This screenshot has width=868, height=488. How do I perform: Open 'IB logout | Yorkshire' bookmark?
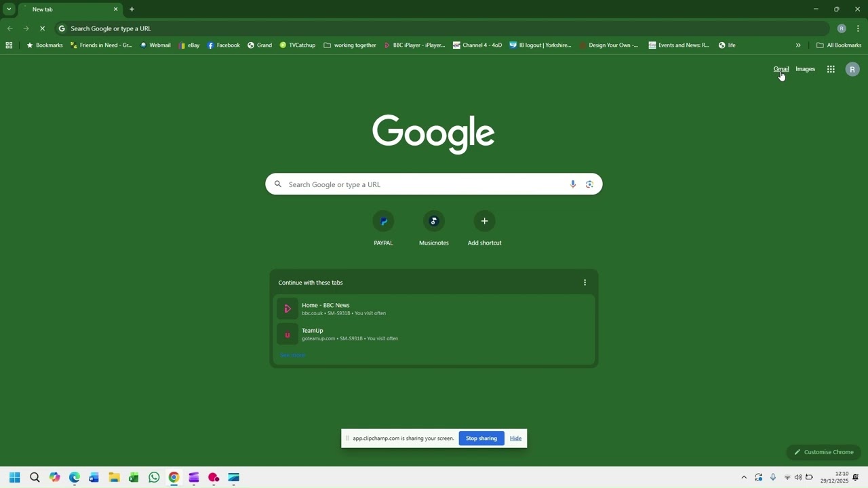pyautogui.click(x=540, y=45)
